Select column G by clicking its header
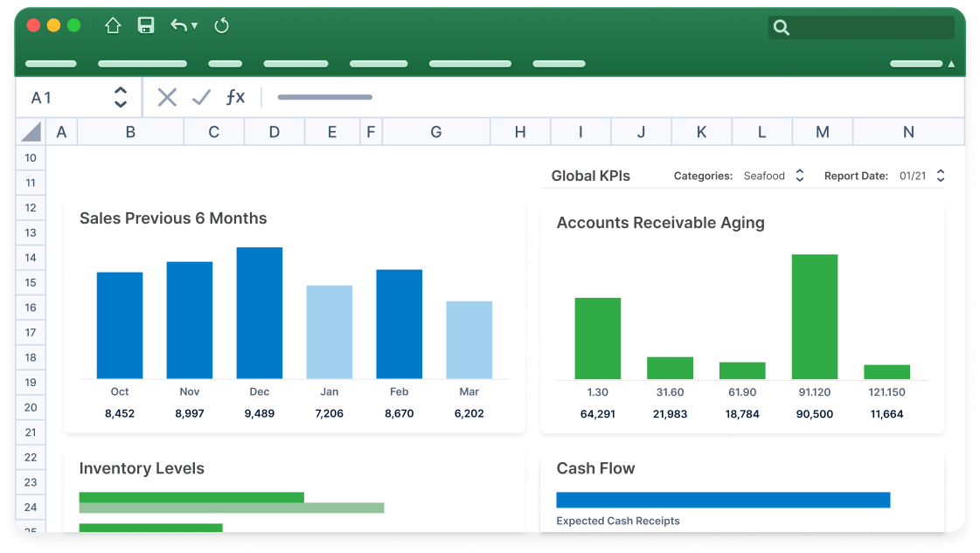Screen dimensions: 980x553 (435, 131)
